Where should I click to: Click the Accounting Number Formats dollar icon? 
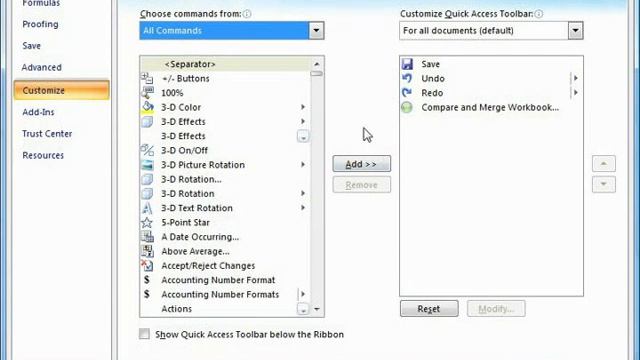tap(147, 294)
